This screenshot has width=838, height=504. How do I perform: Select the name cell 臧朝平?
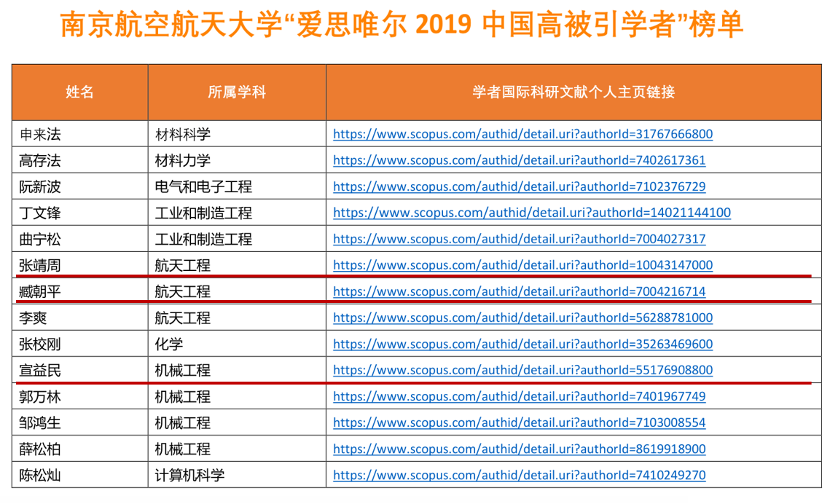point(40,292)
